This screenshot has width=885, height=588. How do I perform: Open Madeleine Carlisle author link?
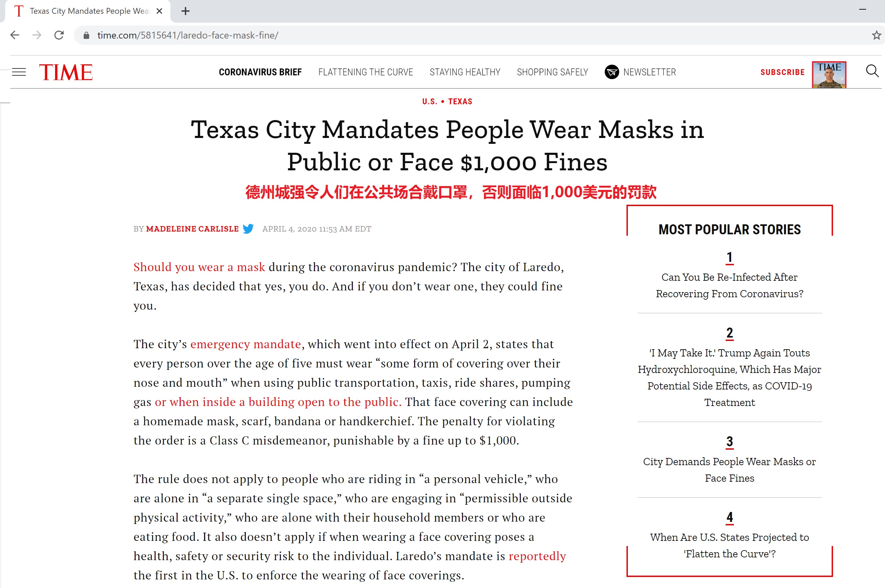(x=192, y=229)
